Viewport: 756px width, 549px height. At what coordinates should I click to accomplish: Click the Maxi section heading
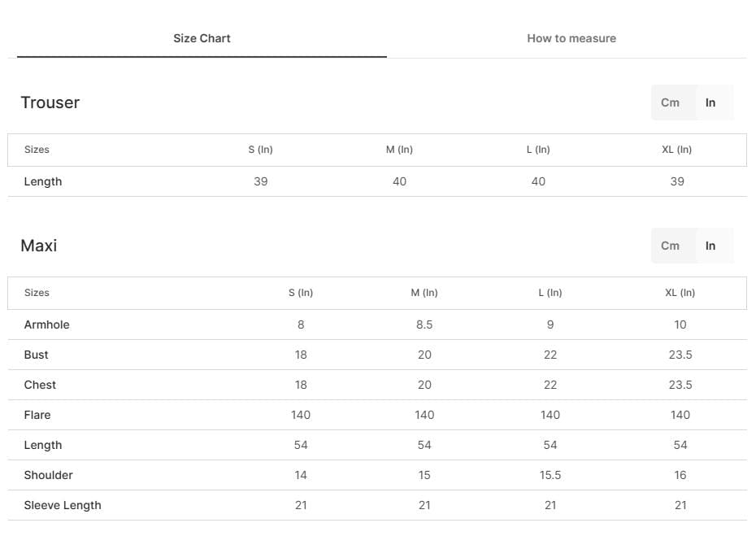[39, 246]
